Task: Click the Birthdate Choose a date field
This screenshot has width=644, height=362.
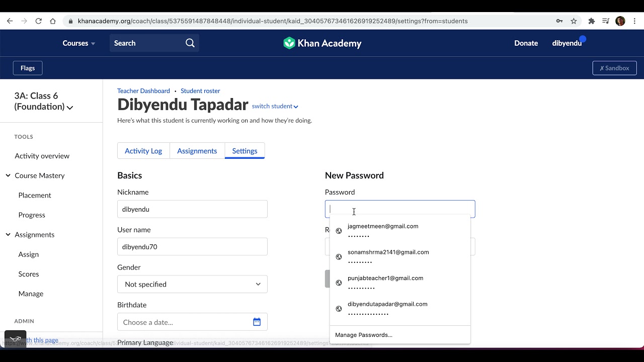Action: (192, 322)
